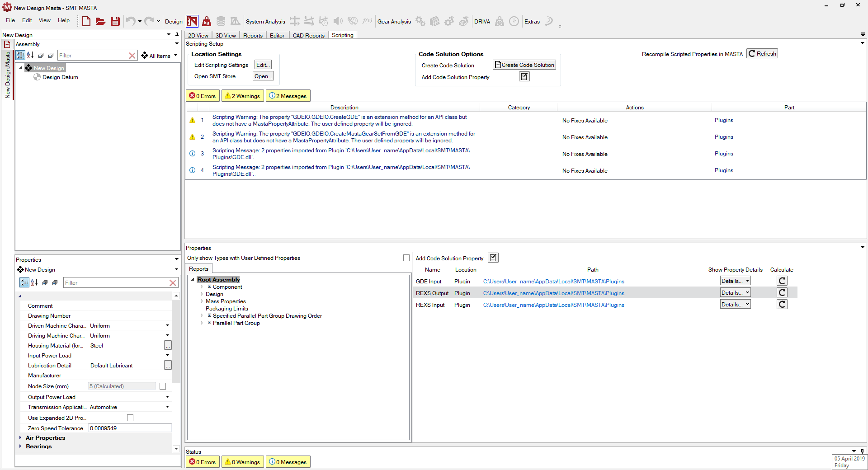Click Edit... scripting settings button
Screen dimensions: 868x470
(x=263, y=65)
